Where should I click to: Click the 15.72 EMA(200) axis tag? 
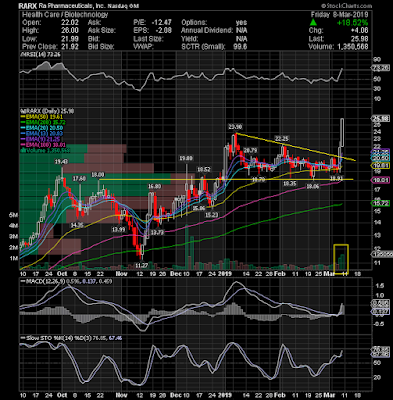click(381, 203)
